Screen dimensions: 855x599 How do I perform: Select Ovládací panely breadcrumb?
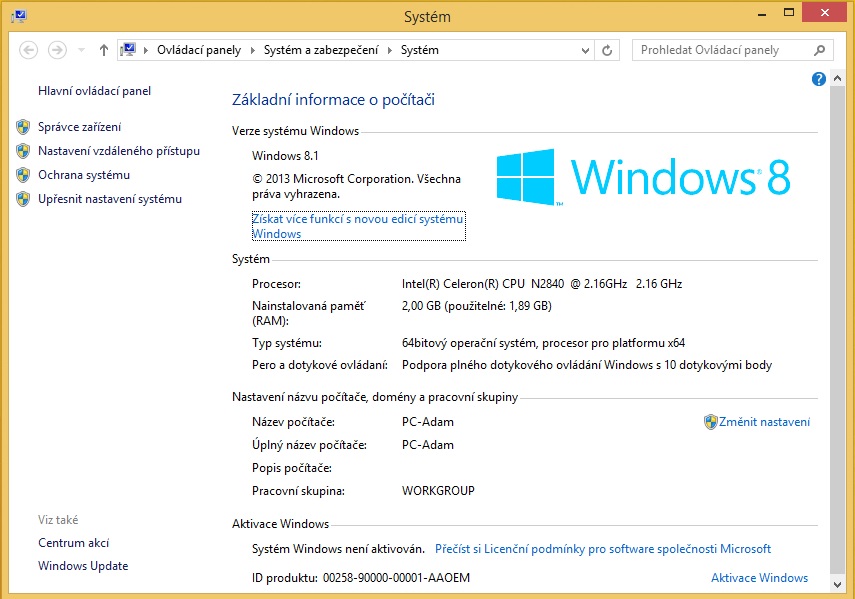199,50
